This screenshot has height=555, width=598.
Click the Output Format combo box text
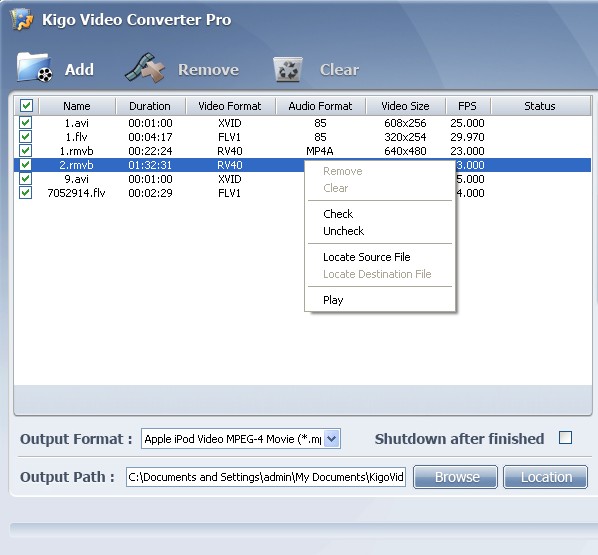pos(233,439)
